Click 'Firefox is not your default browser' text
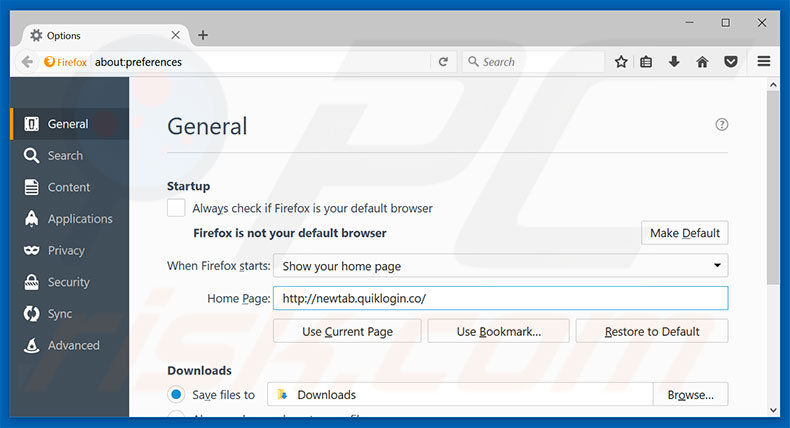The width and height of the screenshot is (790, 428). (290, 233)
